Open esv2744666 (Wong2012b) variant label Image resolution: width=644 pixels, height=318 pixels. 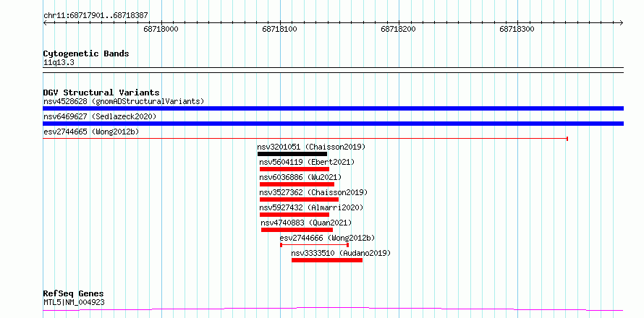pyautogui.click(x=327, y=238)
